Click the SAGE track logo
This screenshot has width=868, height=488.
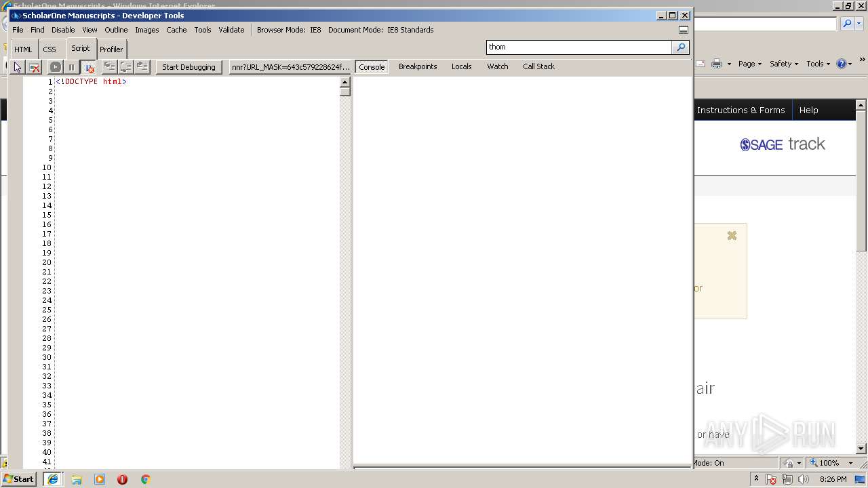point(783,144)
